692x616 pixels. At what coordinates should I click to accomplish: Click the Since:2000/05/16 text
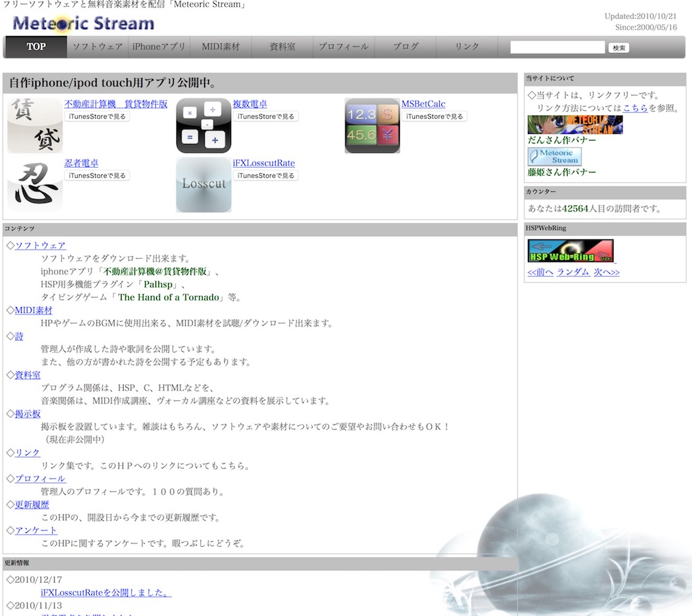[x=645, y=27]
